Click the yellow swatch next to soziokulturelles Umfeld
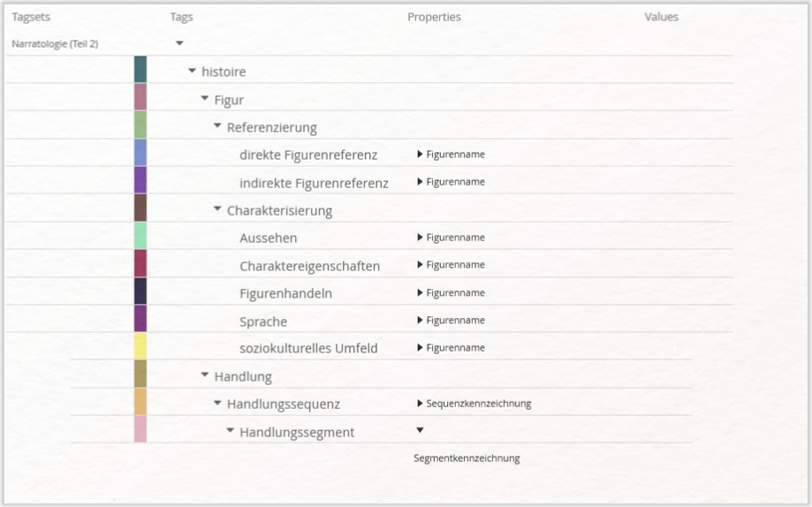This screenshot has width=812, height=507. coord(140,346)
